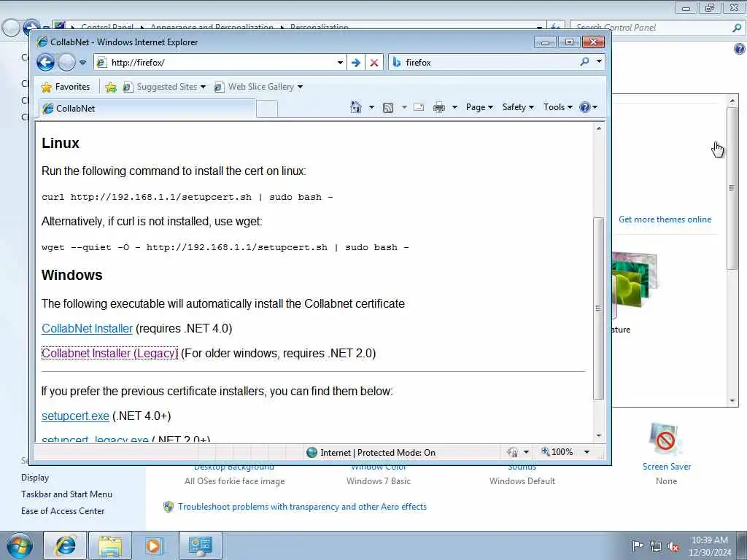Click Control Panel taskbar icon
Viewport: 747px width, 560px height.
click(x=200, y=545)
